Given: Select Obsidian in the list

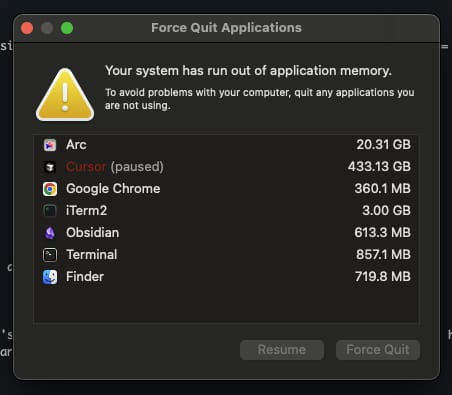Looking at the screenshot, I should pos(226,233).
